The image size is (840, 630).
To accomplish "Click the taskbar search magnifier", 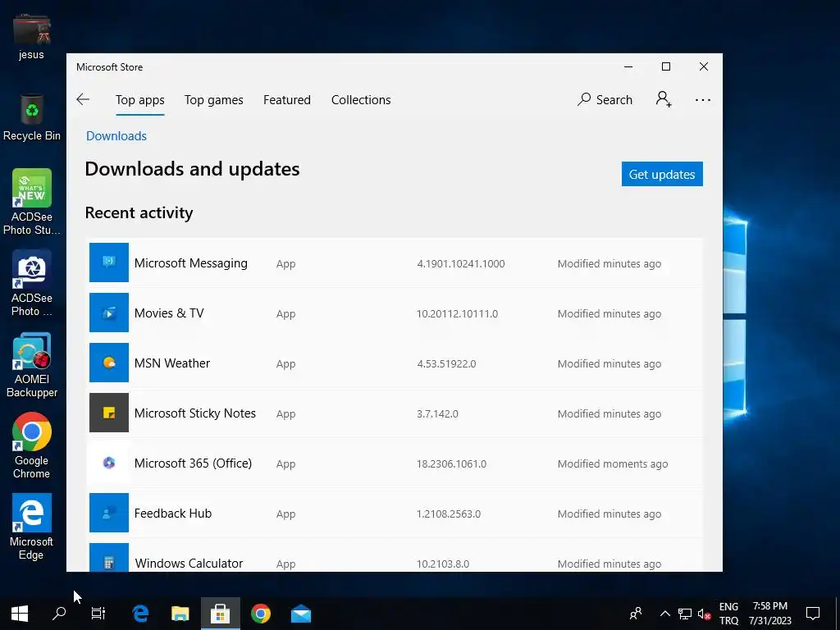I will [x=59, y=614].
